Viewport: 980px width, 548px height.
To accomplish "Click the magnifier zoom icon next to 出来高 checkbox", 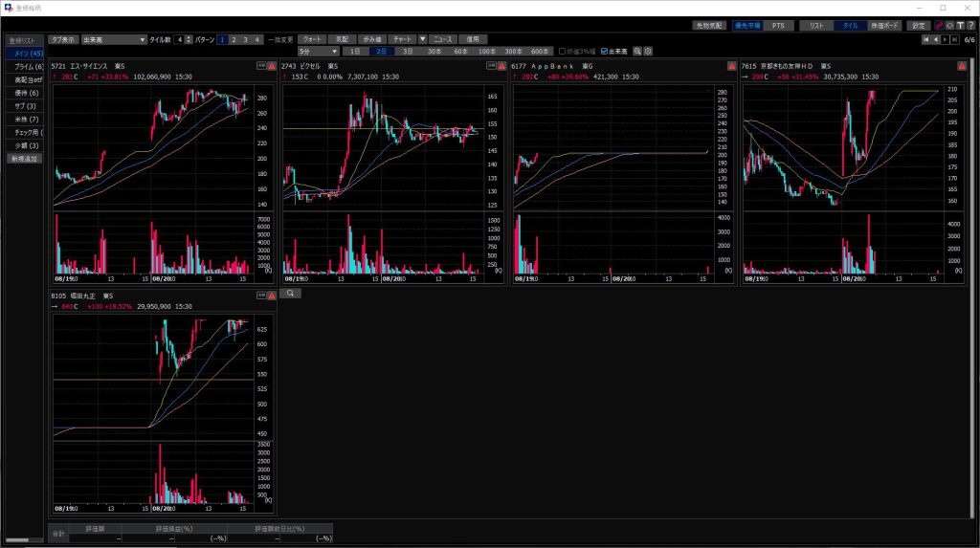I will pyautogui.click(x=637, y=51).
